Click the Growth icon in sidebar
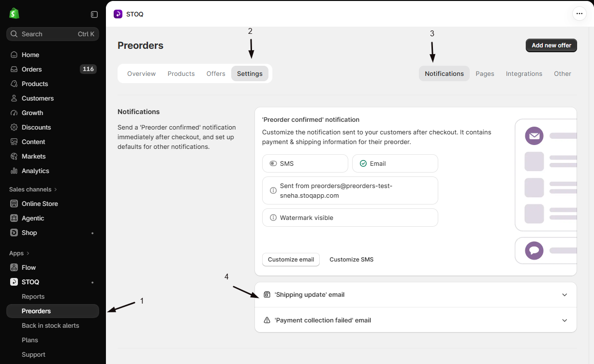 (14, 113)
